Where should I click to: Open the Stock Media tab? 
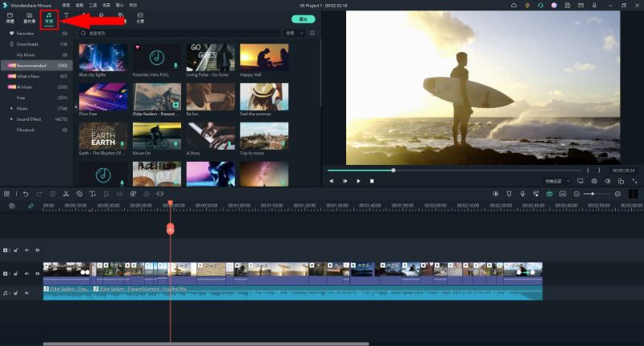(x=29, y=18)
